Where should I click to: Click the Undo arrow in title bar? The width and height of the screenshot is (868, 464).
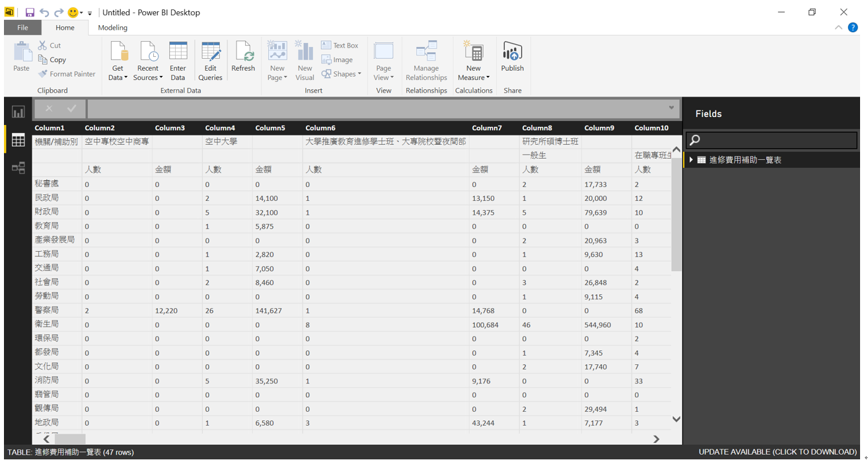[x=44, y=13]
